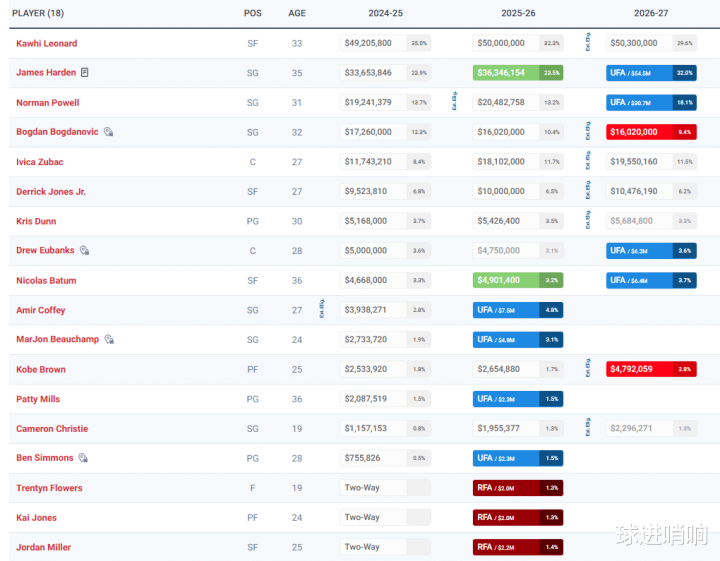
Task: Go to Kris Dunn's profile
Action: point(36,221)
